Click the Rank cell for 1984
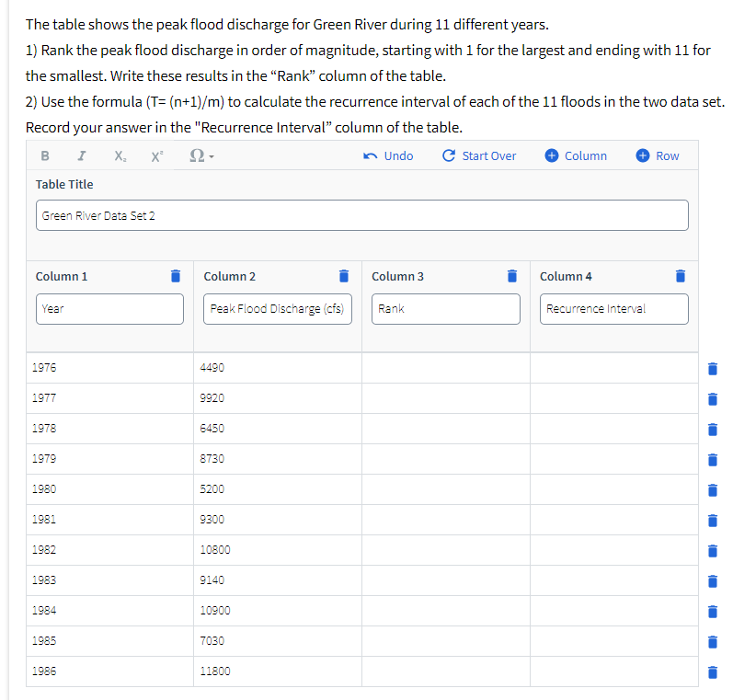 446,611
